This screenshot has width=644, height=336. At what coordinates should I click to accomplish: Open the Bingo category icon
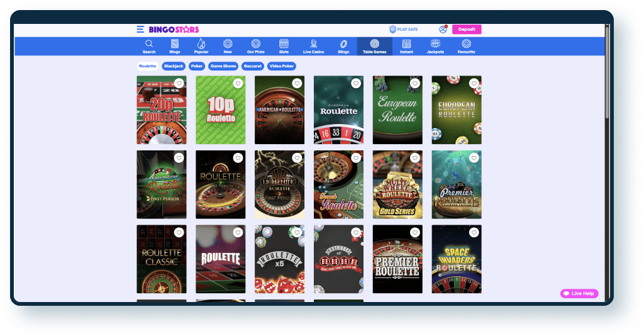coord(175,44)
